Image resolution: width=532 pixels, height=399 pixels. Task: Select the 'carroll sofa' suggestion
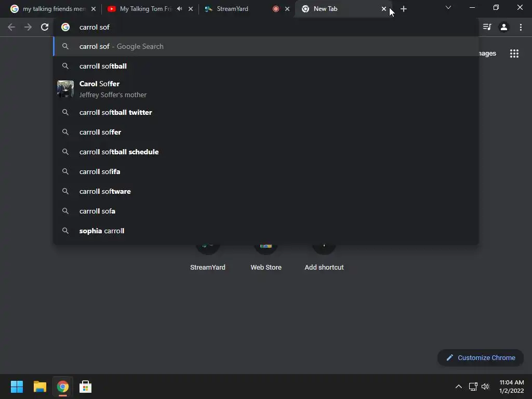265,211
